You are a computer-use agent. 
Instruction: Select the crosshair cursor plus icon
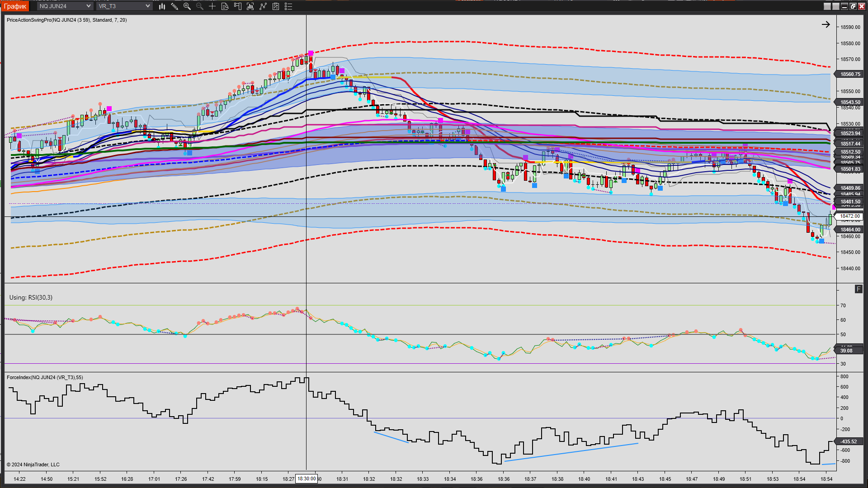click(212, 6)
